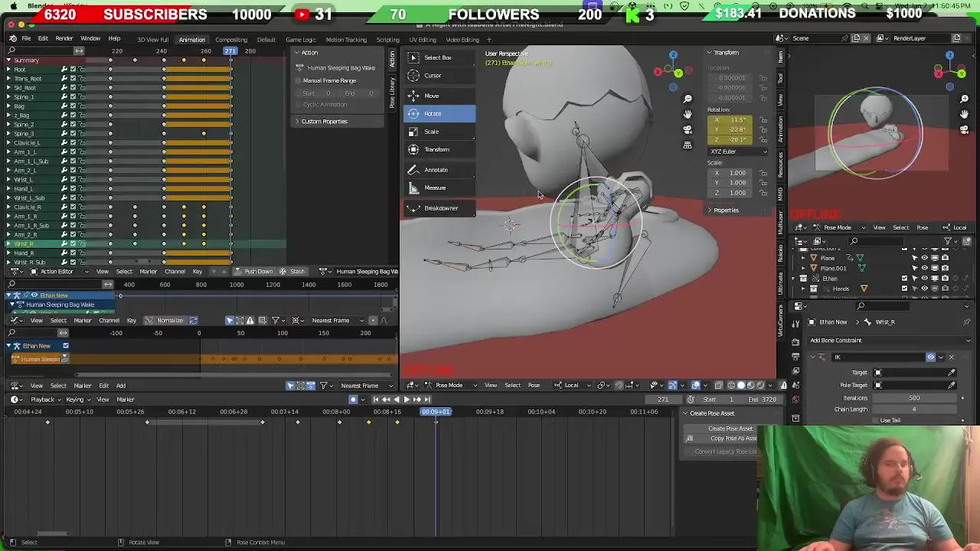Toggle auto keying record button

[x=353, y=399]
